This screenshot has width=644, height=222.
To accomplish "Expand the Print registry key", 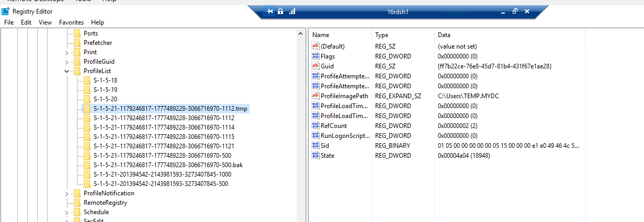I will pos(66,52).
